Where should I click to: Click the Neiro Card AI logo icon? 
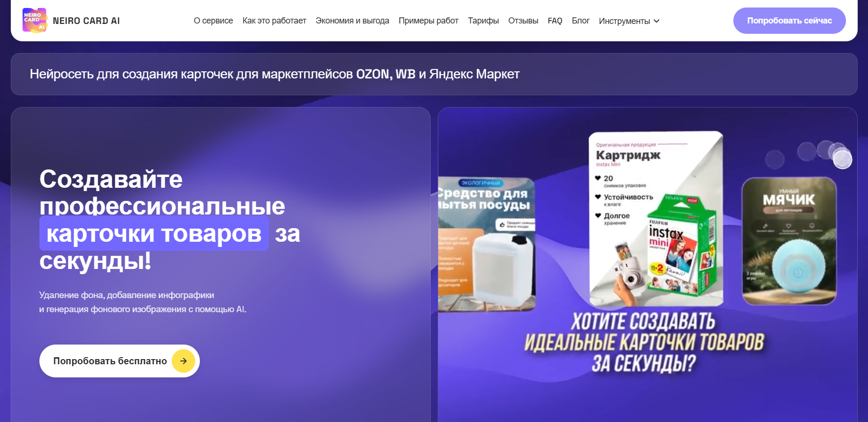coord(35,21)
